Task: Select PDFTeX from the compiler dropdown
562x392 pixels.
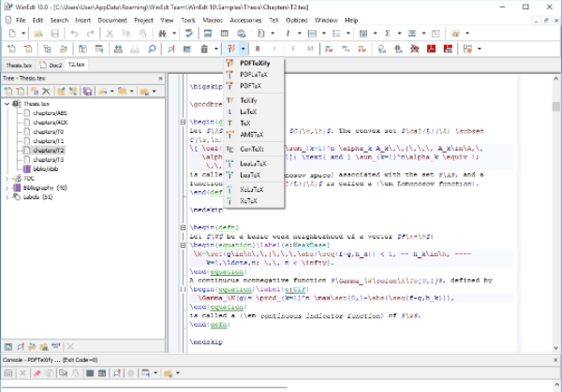Action: click(x=254, y=86)
